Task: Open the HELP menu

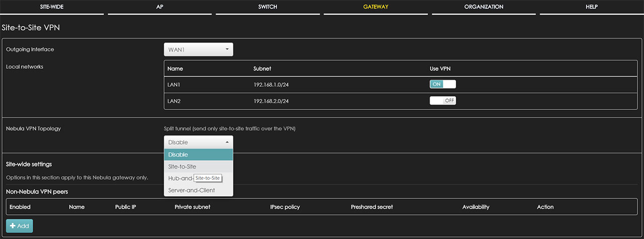Action: point(592,7)
